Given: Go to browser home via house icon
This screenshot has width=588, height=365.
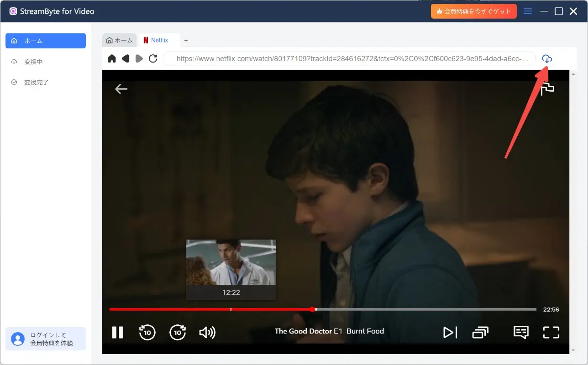Looking at the screenshot, I should point(112,58).
